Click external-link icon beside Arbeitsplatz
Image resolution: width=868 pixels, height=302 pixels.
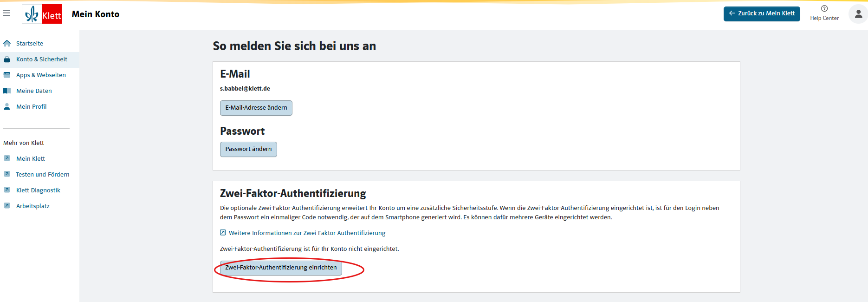7,206
